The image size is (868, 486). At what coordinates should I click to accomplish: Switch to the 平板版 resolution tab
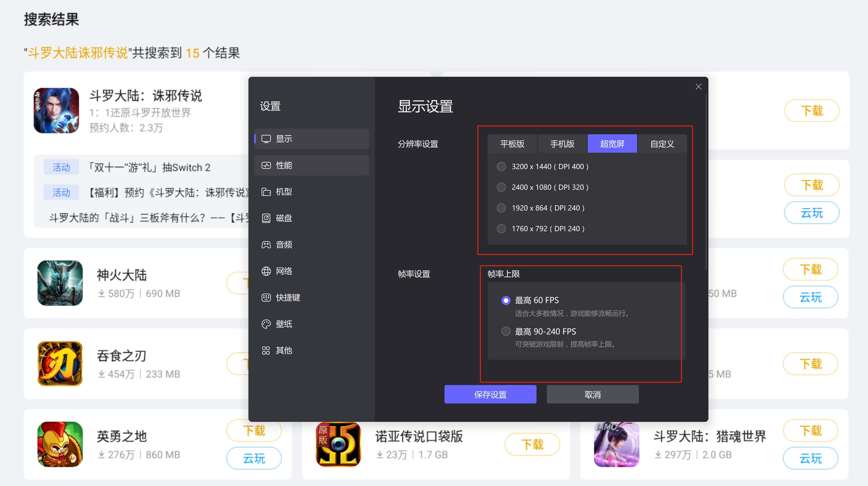[x=512, y=143]
